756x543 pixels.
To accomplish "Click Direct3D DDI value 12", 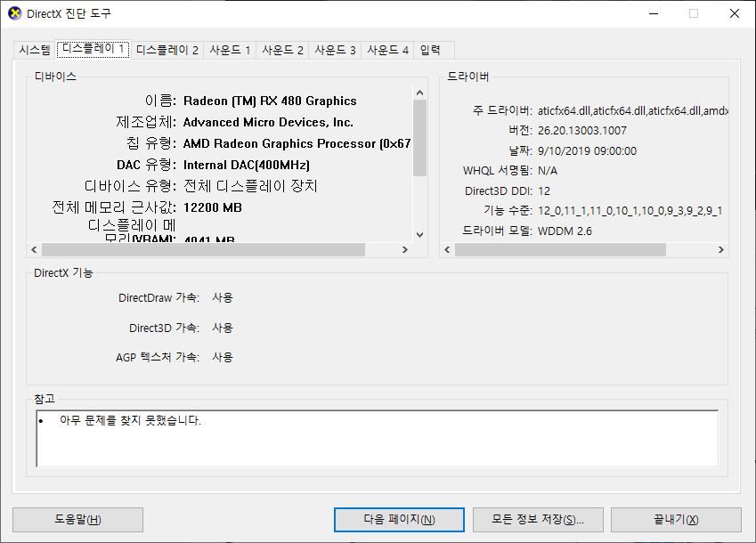I will (x=544, y=190).
